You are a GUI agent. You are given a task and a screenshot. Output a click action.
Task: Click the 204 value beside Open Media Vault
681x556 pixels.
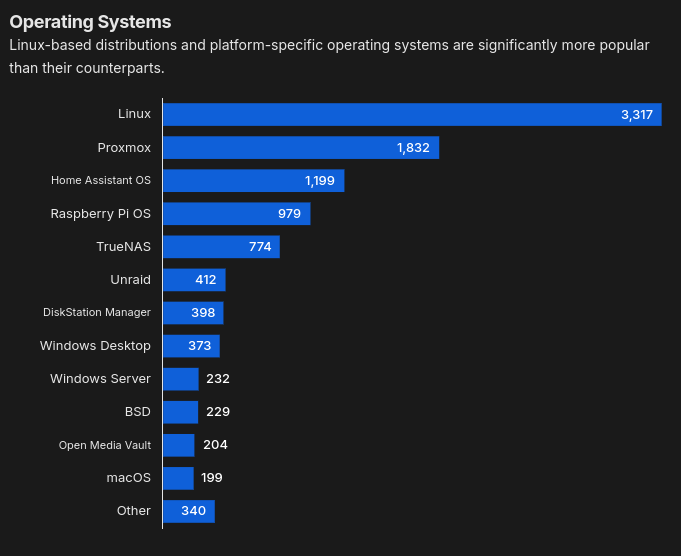coord(215,445)
